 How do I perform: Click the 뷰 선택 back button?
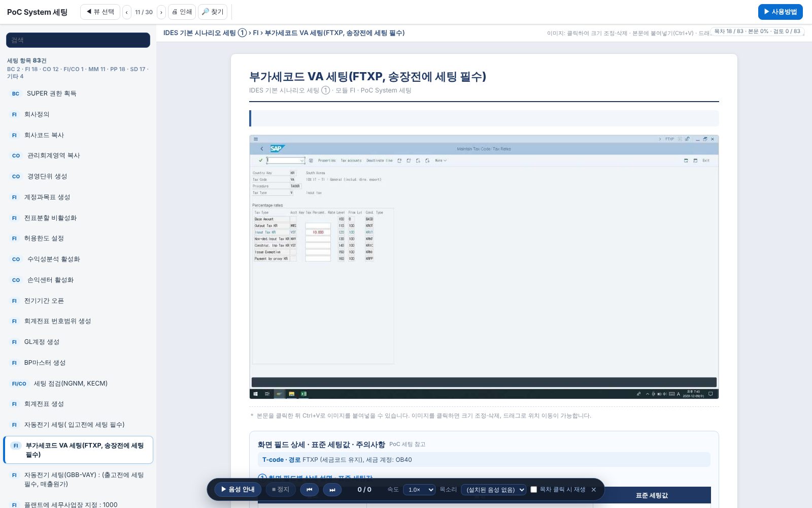coord(100,12)
